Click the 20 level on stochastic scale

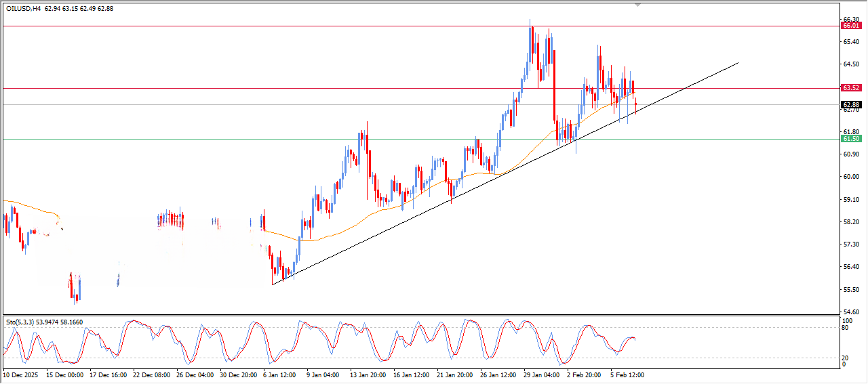pyautogui.click(x=845, y=358)
